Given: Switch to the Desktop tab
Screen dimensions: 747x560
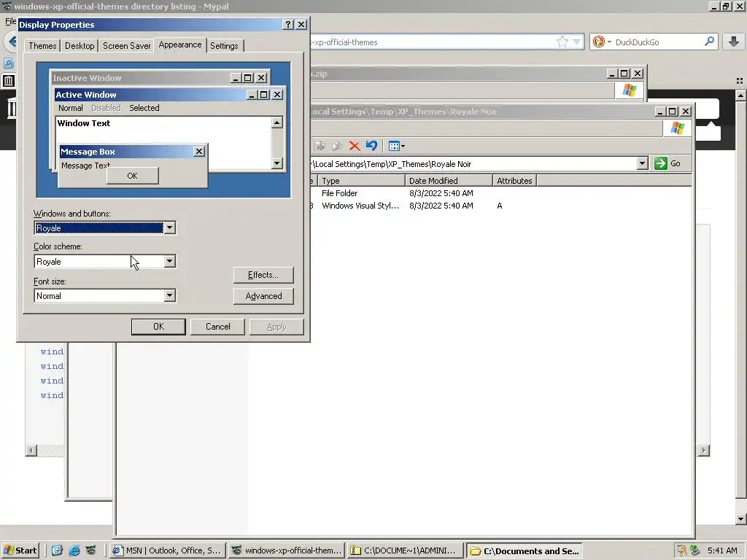Looking at the screenshot, I should 79,46.
